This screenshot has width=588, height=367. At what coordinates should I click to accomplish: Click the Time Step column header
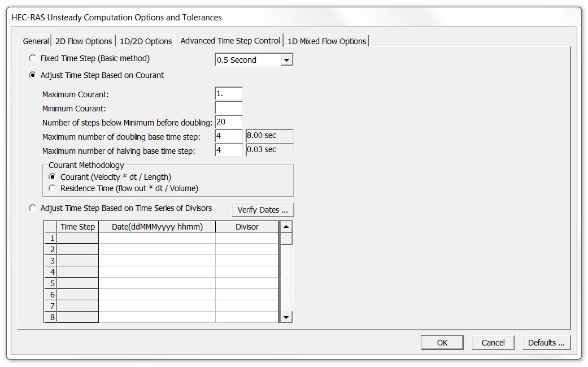[x=77, y=227]
